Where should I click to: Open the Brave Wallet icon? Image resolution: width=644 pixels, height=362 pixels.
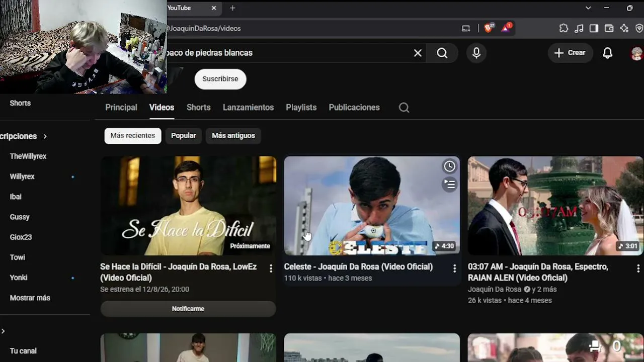(x=609, y=28)
